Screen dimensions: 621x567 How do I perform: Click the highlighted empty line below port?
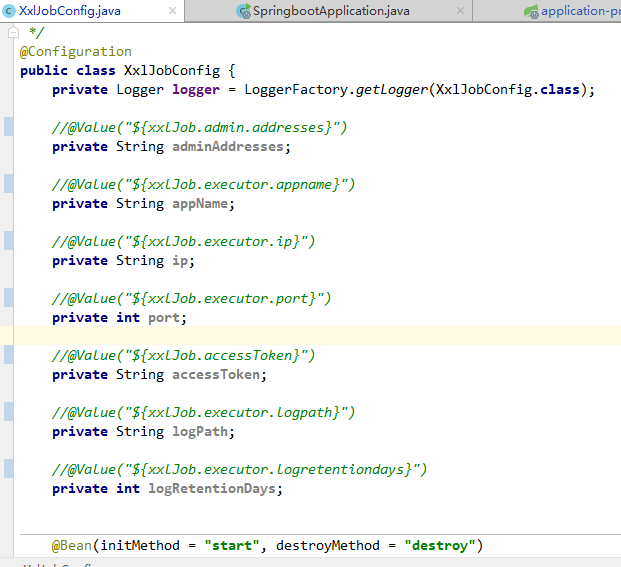coord(300,336)
